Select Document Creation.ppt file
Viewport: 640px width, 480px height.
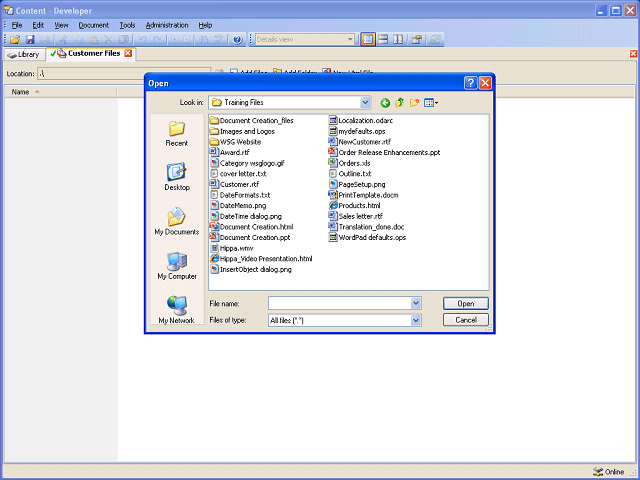(250, 238)
